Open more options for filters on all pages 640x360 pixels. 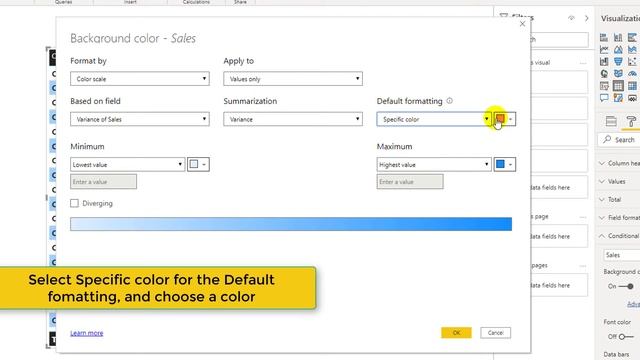pyautogui.click(x=583, y=266)
